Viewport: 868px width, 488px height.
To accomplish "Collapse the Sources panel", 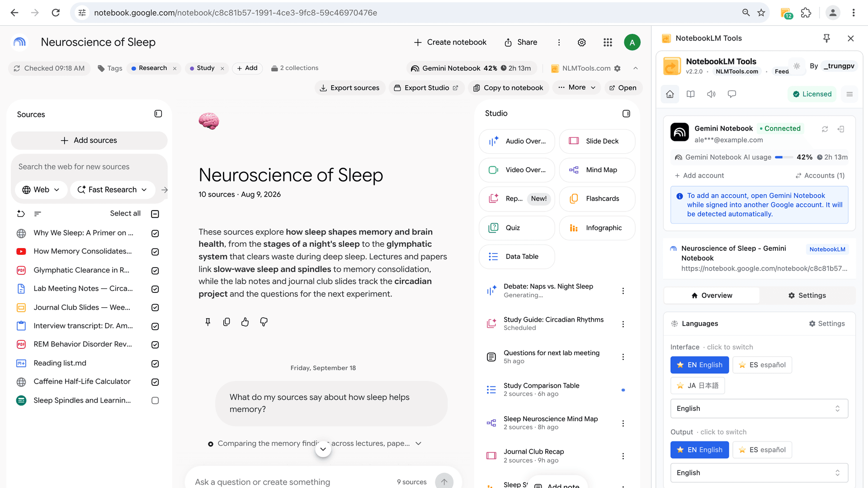I will 158,114.
